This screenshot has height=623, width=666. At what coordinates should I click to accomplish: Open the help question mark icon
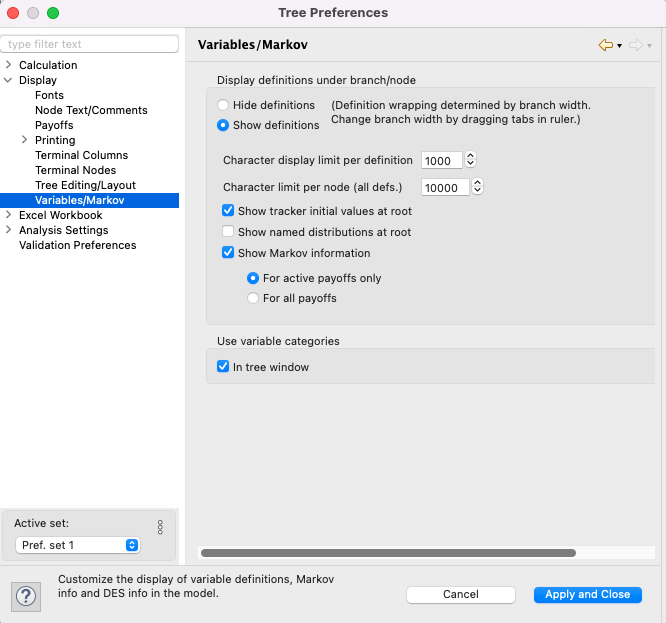click(x=26, y=596)
